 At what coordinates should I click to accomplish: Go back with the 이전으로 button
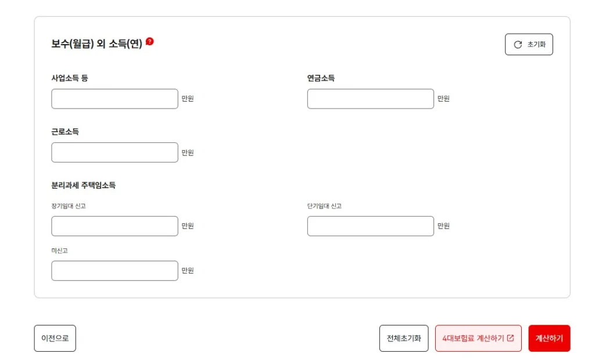pyautogui.click(x=55, y=338)
